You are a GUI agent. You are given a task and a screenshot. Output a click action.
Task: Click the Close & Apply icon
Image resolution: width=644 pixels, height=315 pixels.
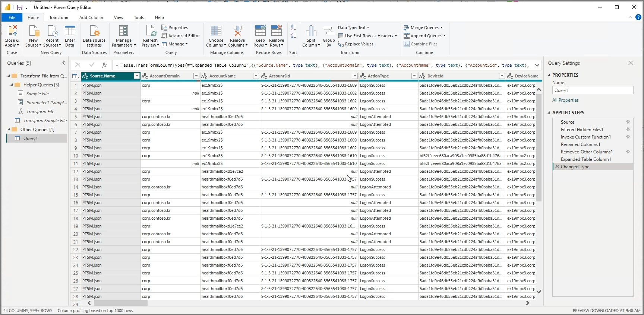point(12,31)
